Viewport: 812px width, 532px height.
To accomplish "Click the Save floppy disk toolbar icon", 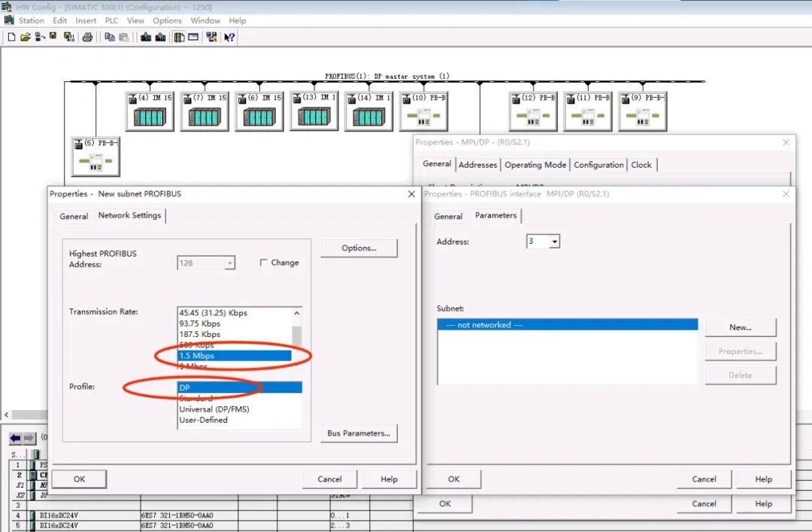I will tap(53, 36).
